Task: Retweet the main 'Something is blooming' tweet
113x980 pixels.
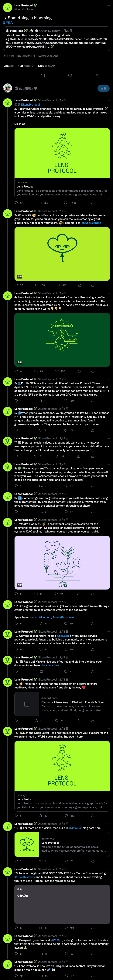Action: (43, 75)
